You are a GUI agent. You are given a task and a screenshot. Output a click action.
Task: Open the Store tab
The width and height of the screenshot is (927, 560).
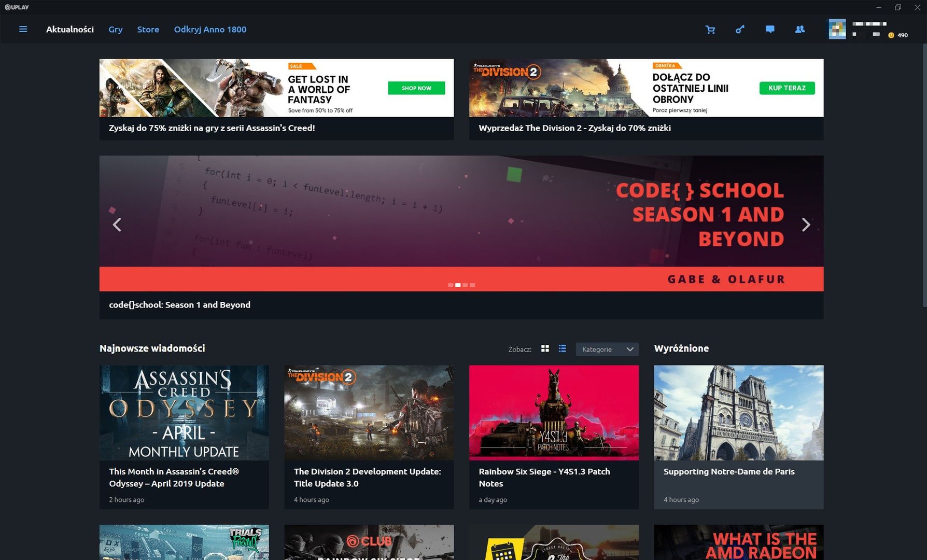(x=148, y=30)
